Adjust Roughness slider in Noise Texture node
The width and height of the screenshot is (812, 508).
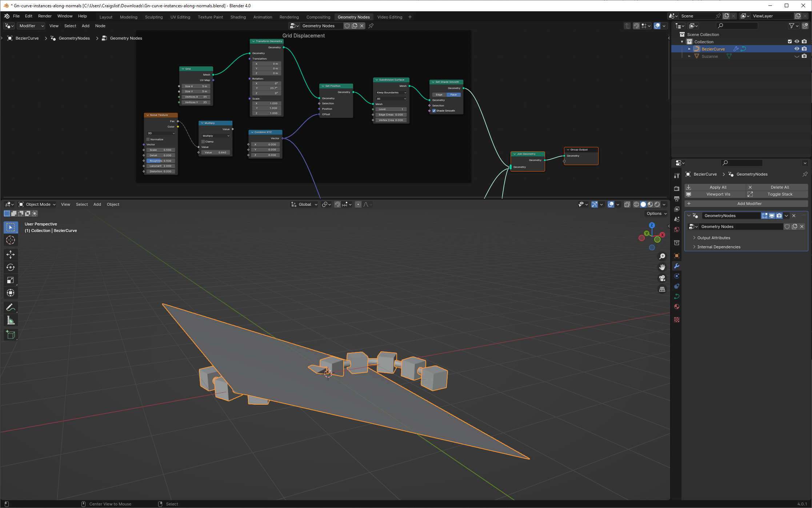[x=161, y=161]
